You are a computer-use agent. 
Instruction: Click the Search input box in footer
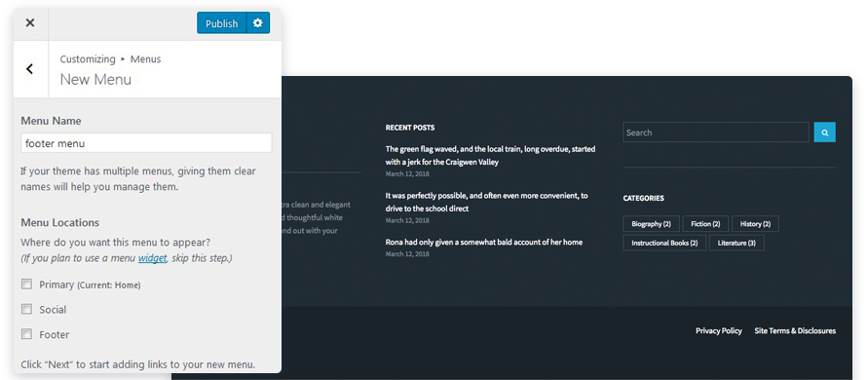716,133
